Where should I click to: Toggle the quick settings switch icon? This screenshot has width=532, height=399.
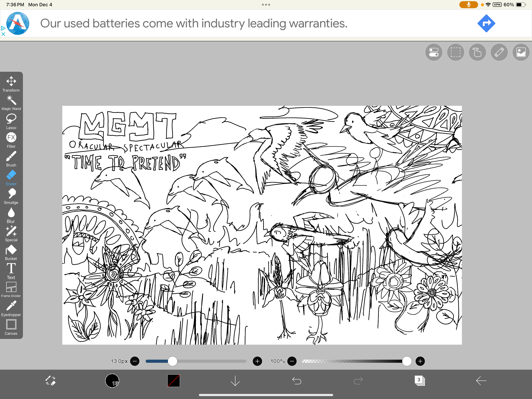434,52
